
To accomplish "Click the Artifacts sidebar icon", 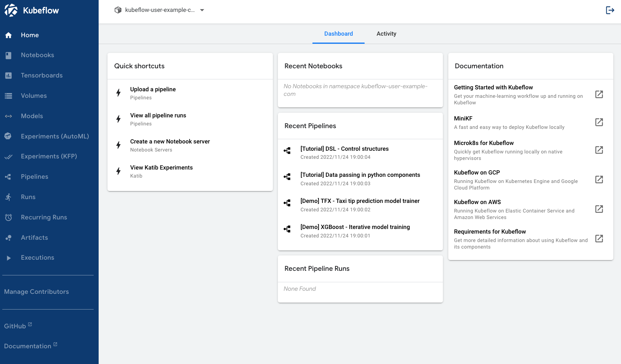I will point(8,238).
